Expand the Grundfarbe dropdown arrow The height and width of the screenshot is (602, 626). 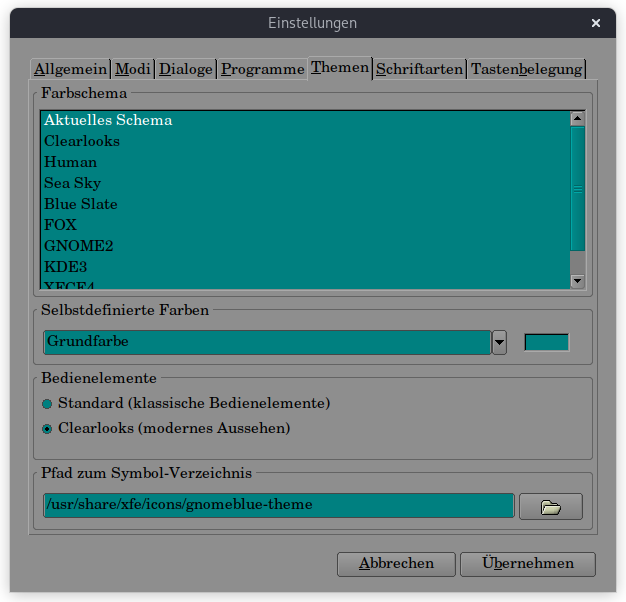pos(499,342)
